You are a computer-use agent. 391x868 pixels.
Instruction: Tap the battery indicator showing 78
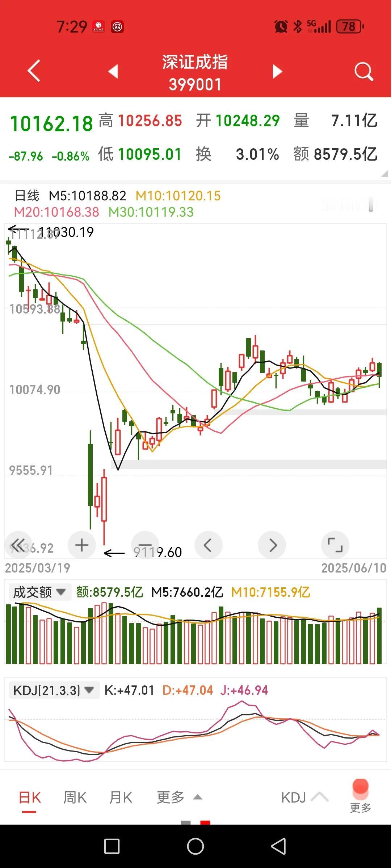click(x=350, y=26)
